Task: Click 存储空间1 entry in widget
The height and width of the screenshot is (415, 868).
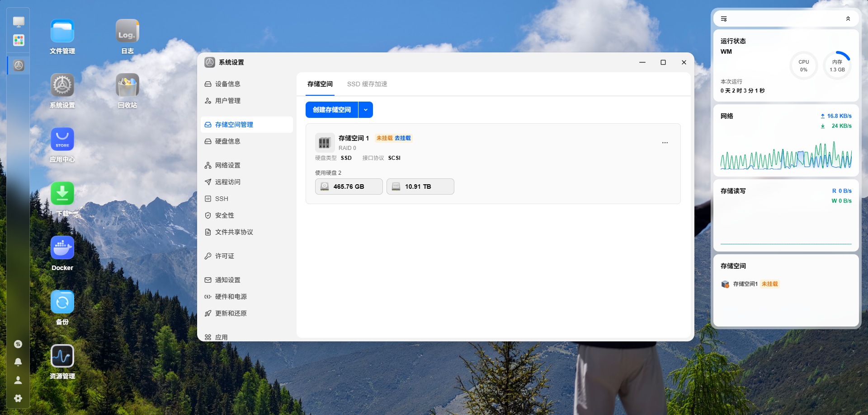Action: pos(745,284)
